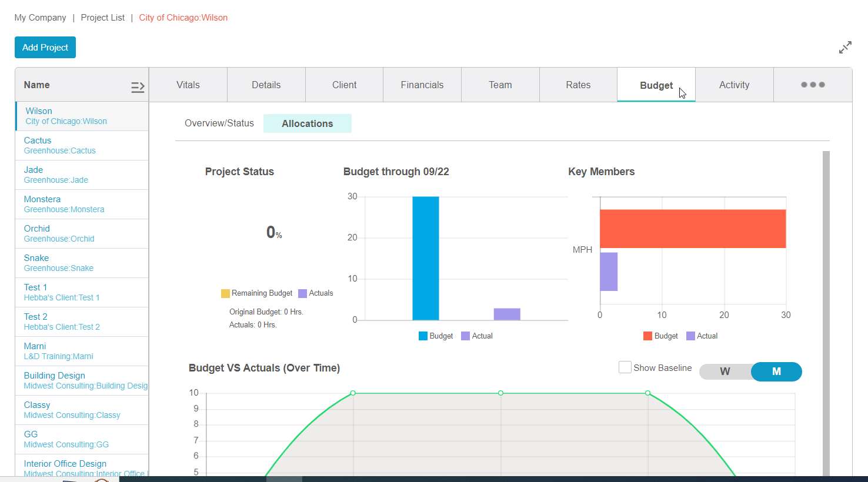The width and height of the screenshot is (868, 482).
Task: Select the GG project
Action: (82, 439)
